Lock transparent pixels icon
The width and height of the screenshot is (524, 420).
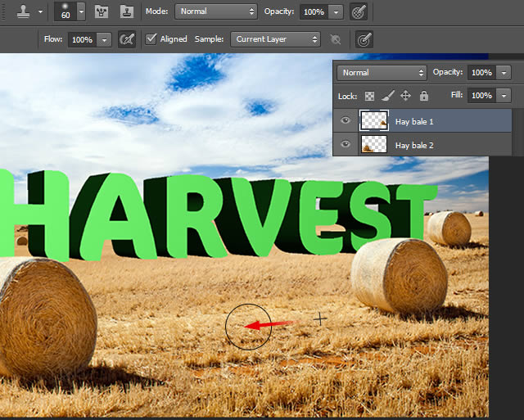click(369, 97)
